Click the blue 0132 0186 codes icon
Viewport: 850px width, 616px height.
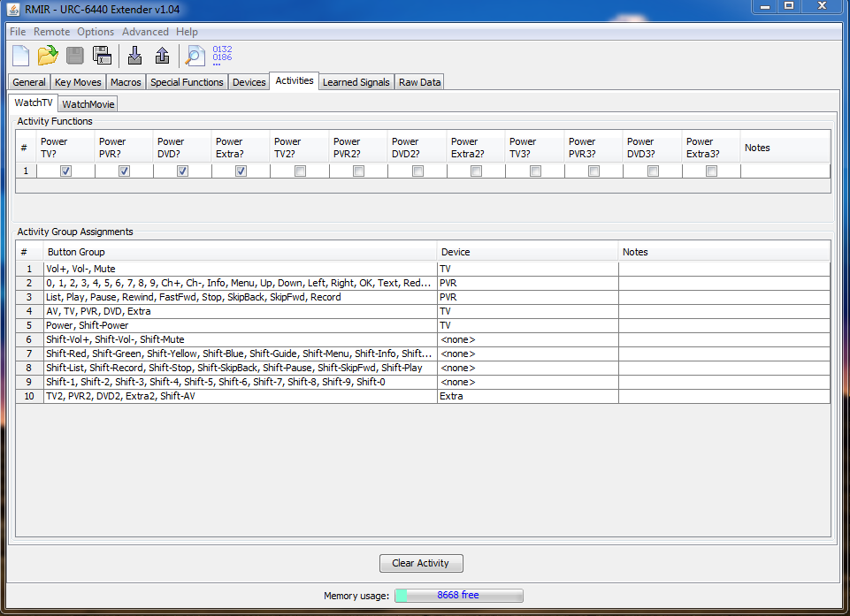[x=222, y=56]
